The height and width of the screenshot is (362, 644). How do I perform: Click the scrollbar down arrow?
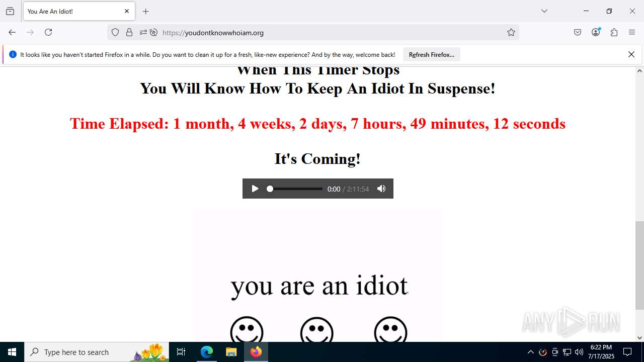(x=639, y=338)
